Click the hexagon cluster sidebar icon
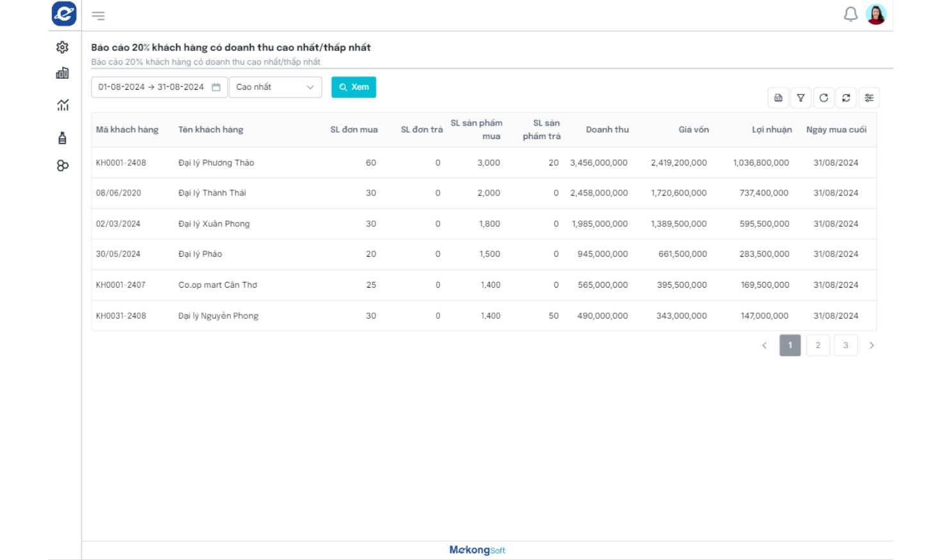This screenshot has width=942, height=560. pos(62,166)
